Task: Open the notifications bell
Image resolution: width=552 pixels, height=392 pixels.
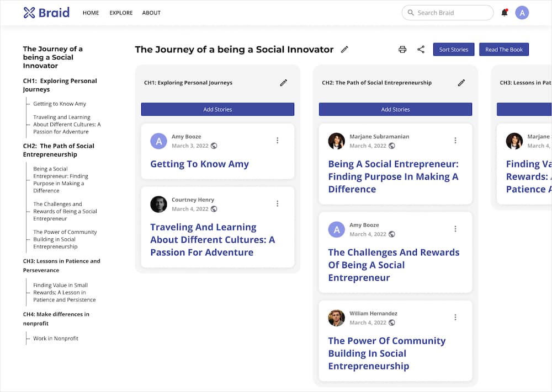Action: (504, 13)
